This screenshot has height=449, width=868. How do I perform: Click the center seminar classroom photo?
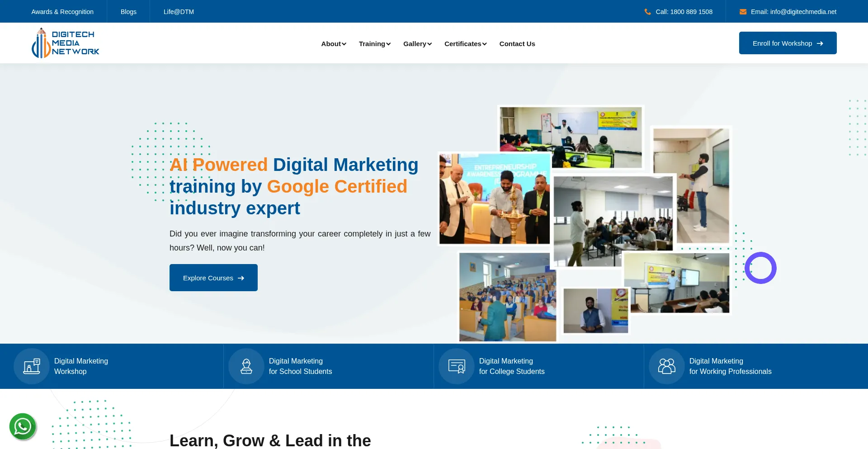point(613,221)
